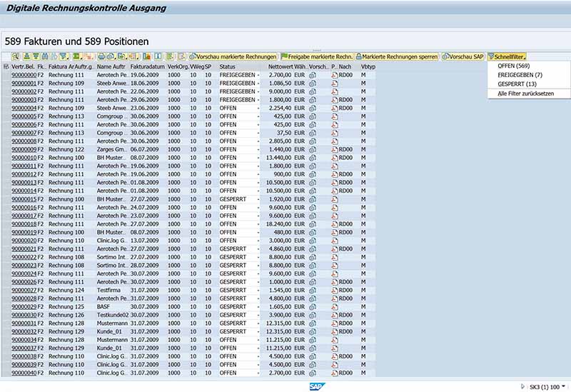Screen dimensions: 571x392
Task: Click the Name Auftr column header
Action: click(111, 66)
